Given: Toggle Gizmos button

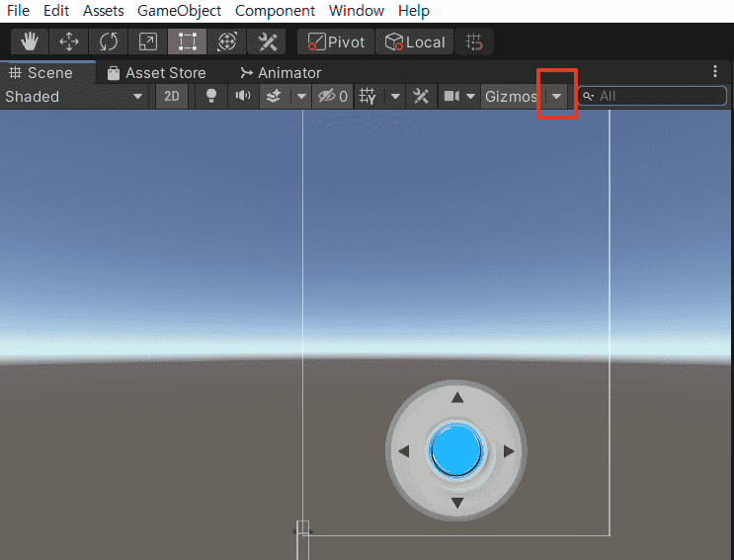Looking at the screenshot, I should click(511, 97).
